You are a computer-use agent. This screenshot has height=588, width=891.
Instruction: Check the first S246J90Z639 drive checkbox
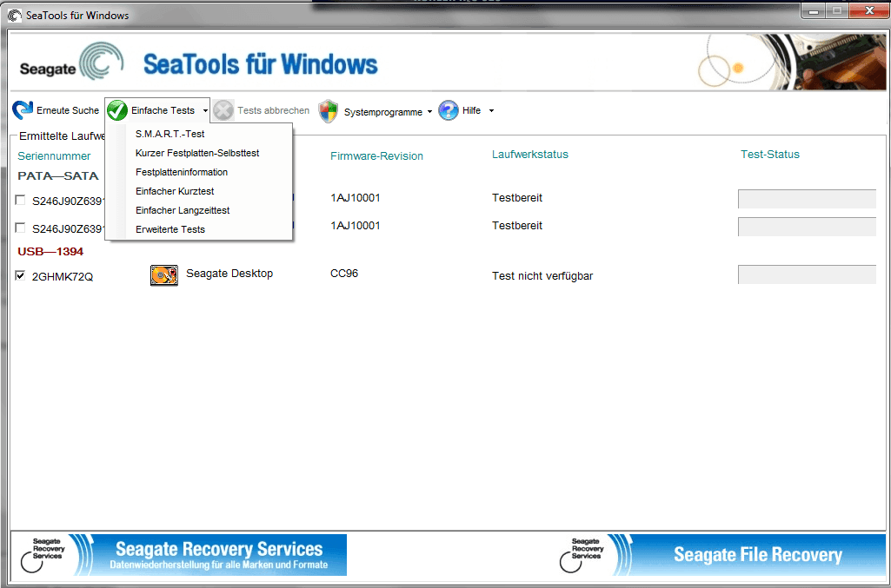click(x=21, y=200)
